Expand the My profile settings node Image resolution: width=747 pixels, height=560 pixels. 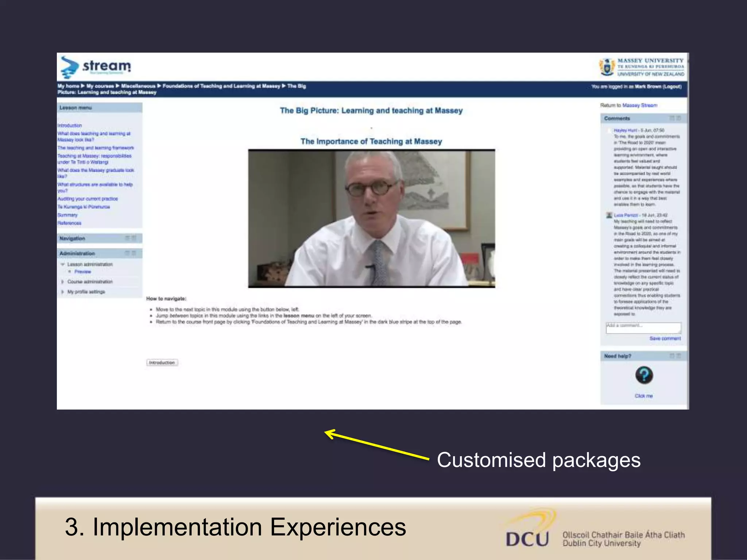coord(63,292)
